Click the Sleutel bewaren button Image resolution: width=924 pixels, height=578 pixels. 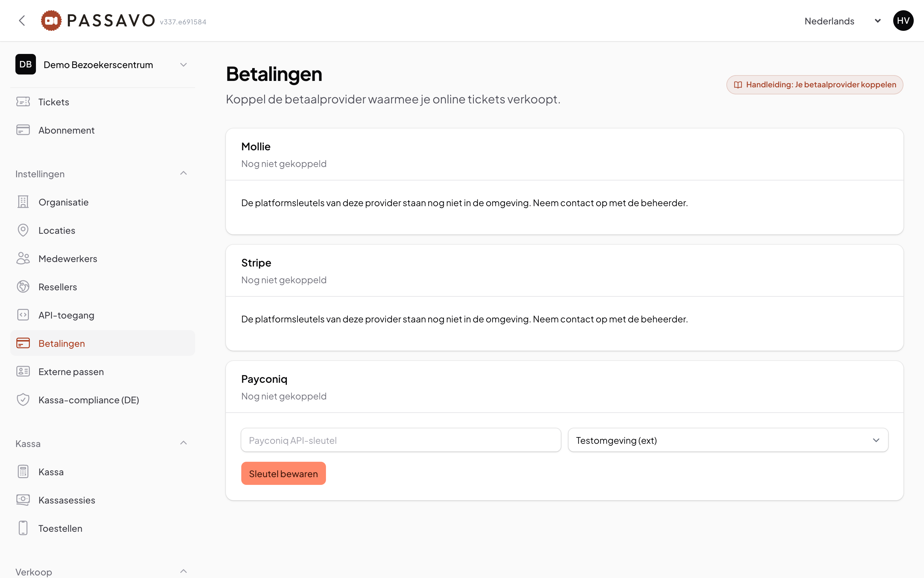pos(283,474)
